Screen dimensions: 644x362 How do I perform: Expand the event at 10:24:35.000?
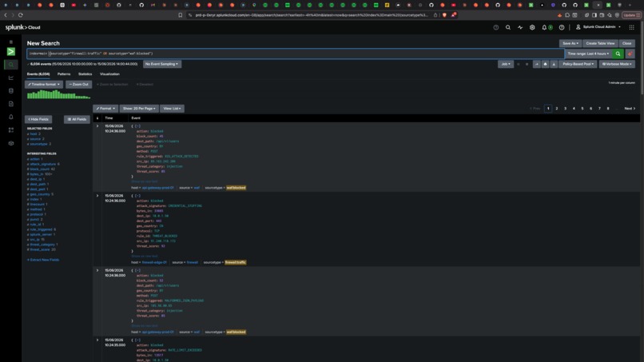97,340
